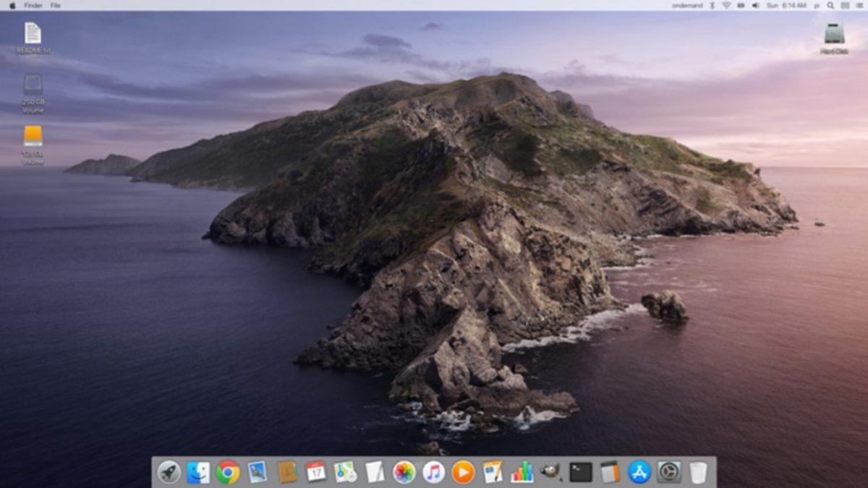
Task: Open the volume control in menu bar
Action: (x=755, y=6)
